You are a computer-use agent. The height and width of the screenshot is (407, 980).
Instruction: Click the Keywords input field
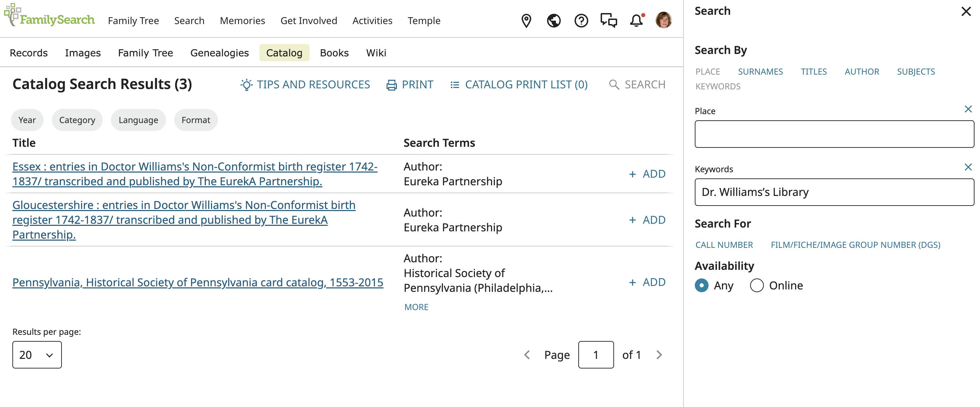(834, 192)
